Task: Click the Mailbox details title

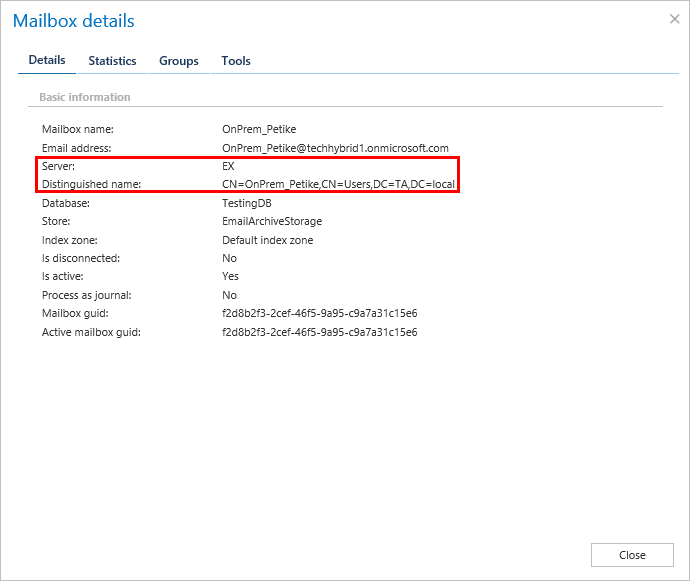Action: [x=74, y=21]
